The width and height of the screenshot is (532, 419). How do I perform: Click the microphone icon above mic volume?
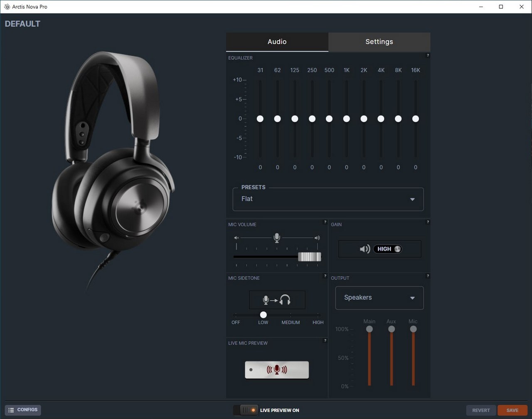coord(277,238)
